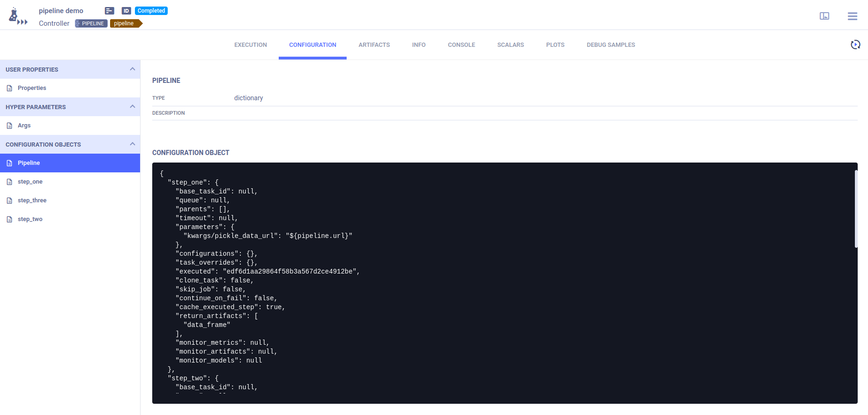868x415 pixels.
Task: Collapse the Configuration Objects section
Action: click(x=132, y=144)
